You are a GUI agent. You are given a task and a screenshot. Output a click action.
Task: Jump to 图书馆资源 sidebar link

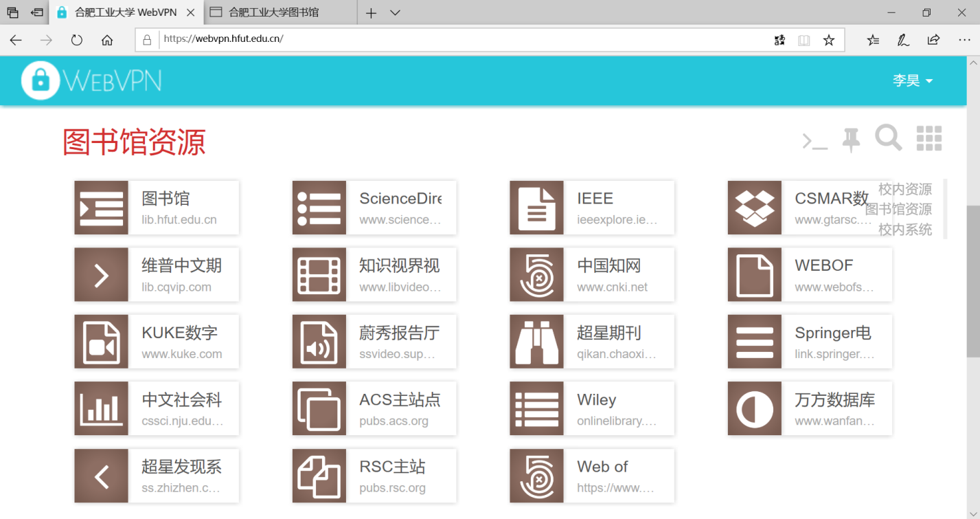click(x=898, y=209)
